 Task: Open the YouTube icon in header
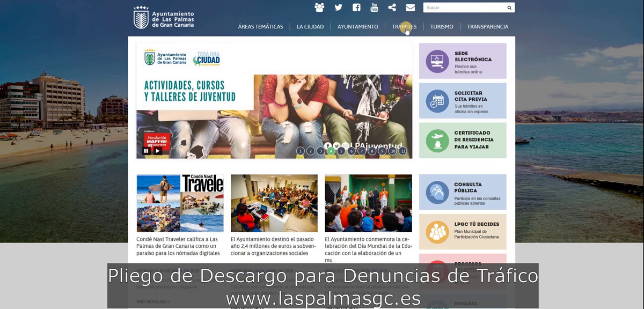[x=374, y=7]
